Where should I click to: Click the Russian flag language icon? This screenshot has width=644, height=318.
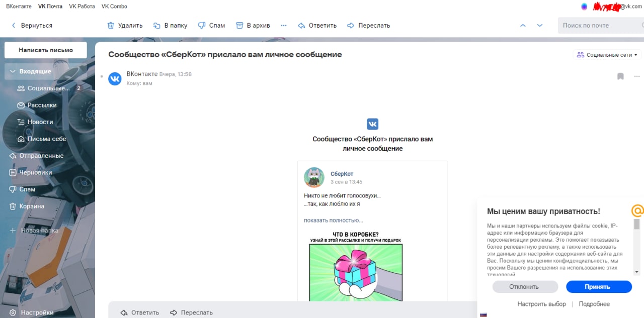coord(484,315)
